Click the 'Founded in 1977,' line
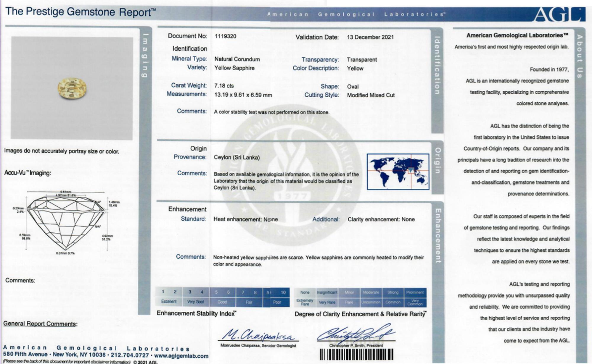This screenshot has width=592, height=364. tap(549, 69)
